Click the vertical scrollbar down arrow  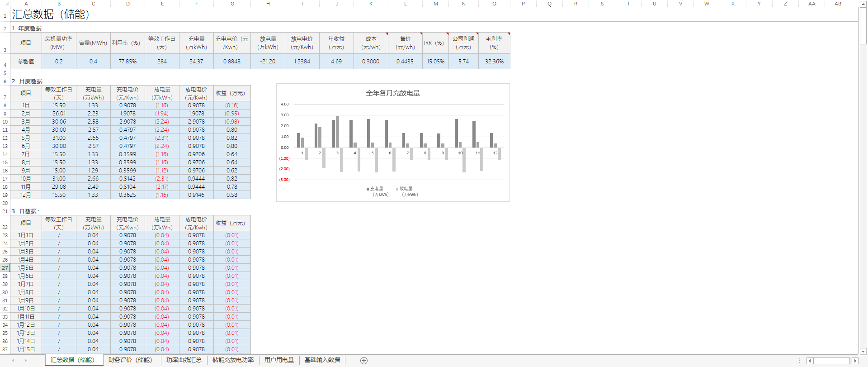[863, 351]
